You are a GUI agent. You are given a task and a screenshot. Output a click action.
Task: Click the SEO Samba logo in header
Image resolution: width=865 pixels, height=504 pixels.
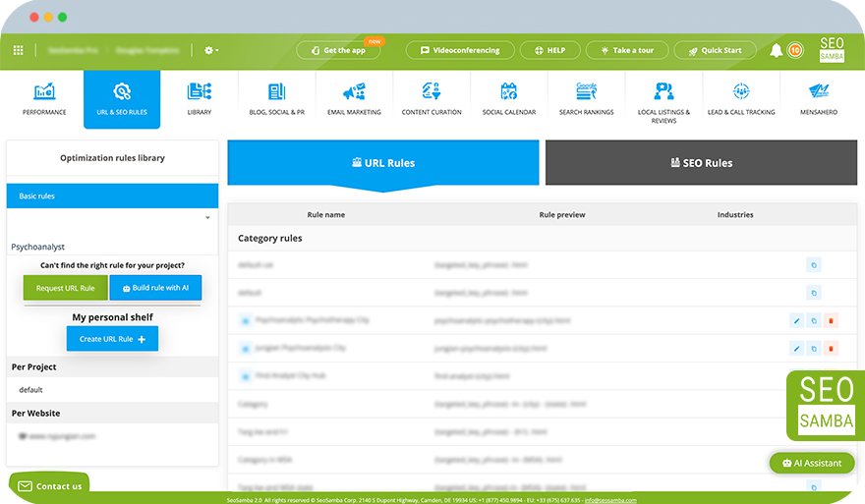click(x=832, y=50)
